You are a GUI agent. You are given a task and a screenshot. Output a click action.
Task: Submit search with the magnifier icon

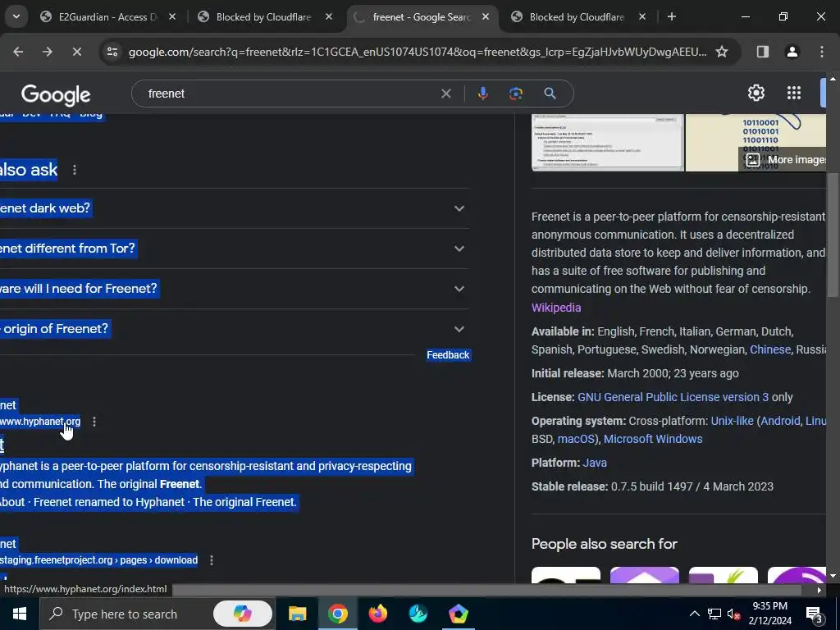(550, 94)
